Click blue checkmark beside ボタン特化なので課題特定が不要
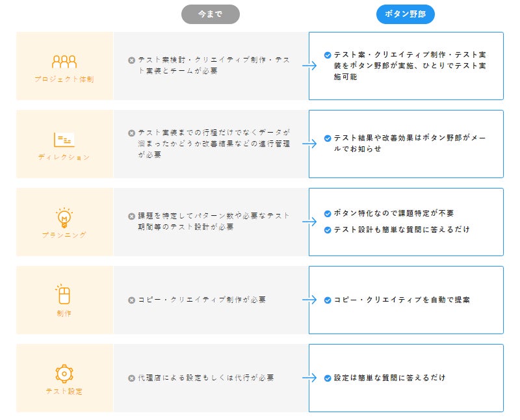The image size is (520, 420). 328,214
